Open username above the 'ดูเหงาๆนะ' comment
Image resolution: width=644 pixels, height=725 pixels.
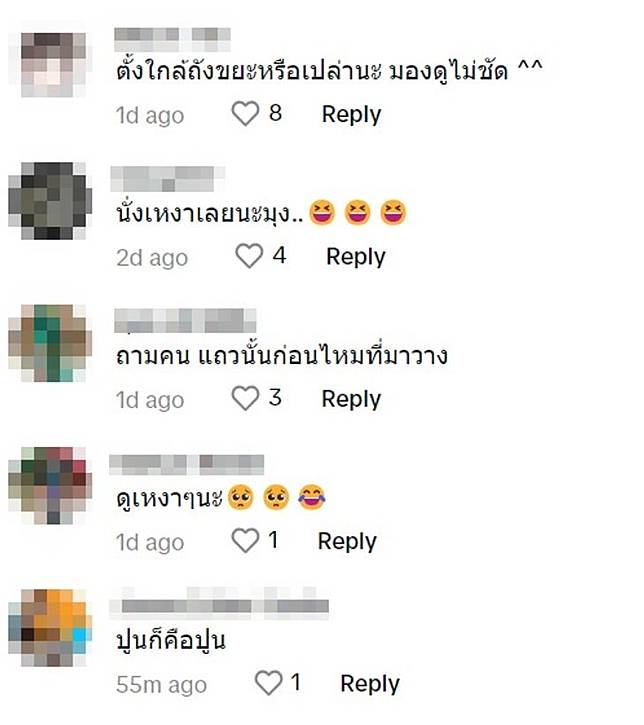tap(186, 465)
